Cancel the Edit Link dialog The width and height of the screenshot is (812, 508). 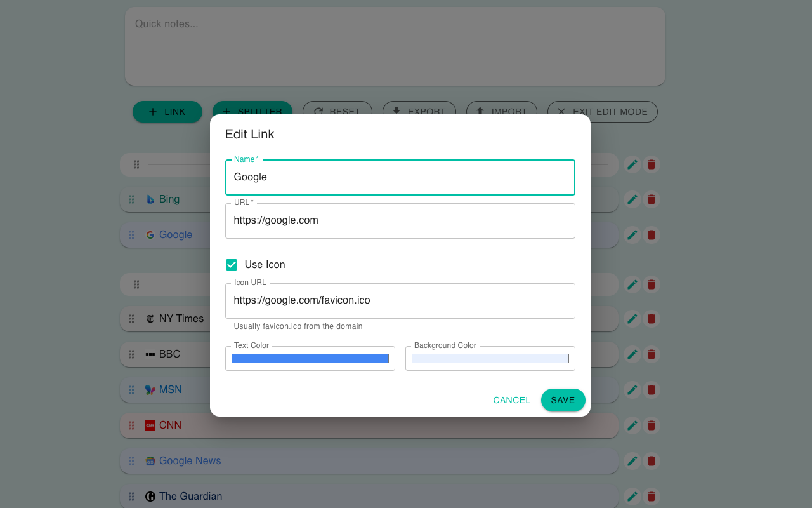click(512, 400)
